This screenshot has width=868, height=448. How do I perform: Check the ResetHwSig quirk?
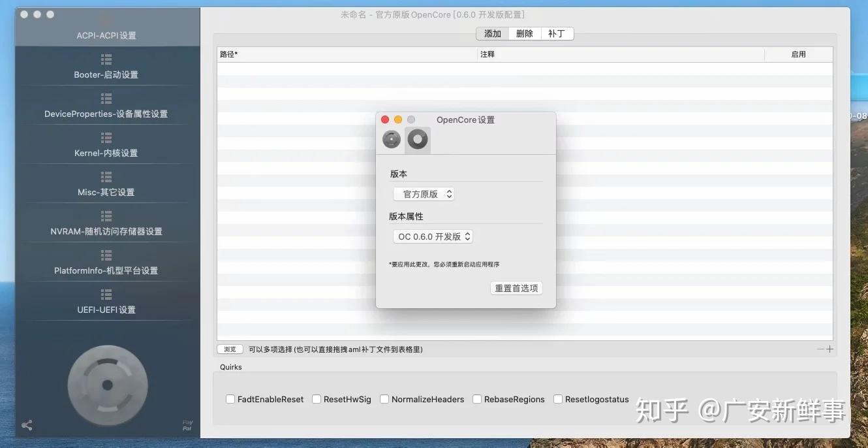(x=317, y=398)
